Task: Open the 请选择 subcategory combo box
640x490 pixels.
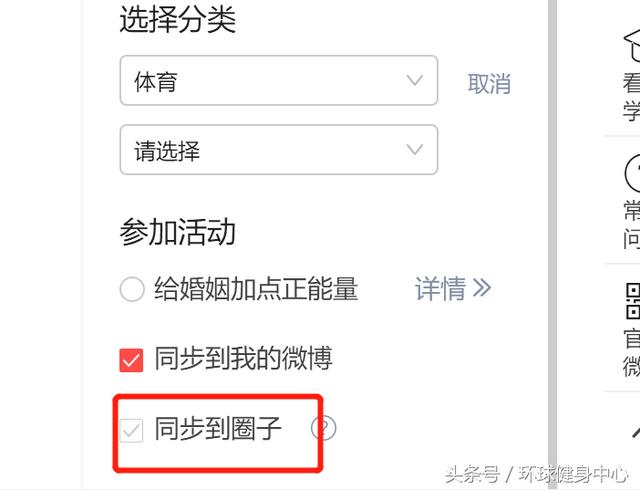Action: [x=279, y=150]
